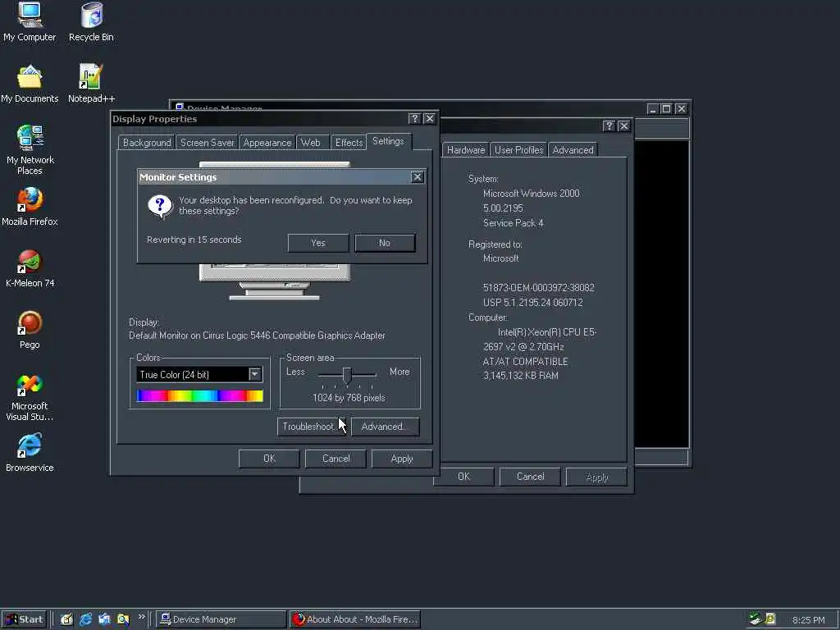The height and width of the screenshot is (630, 840).
Task: Launch Internet Explorer from quick launch
Action: point(85,619)
